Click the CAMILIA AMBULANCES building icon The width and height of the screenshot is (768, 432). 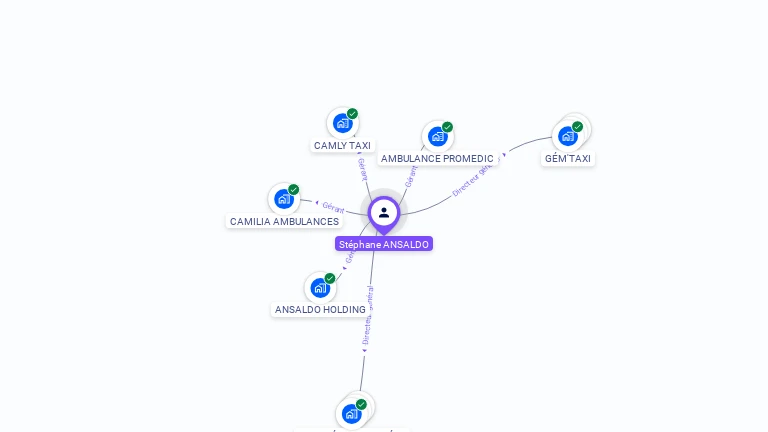pos(284,199)
